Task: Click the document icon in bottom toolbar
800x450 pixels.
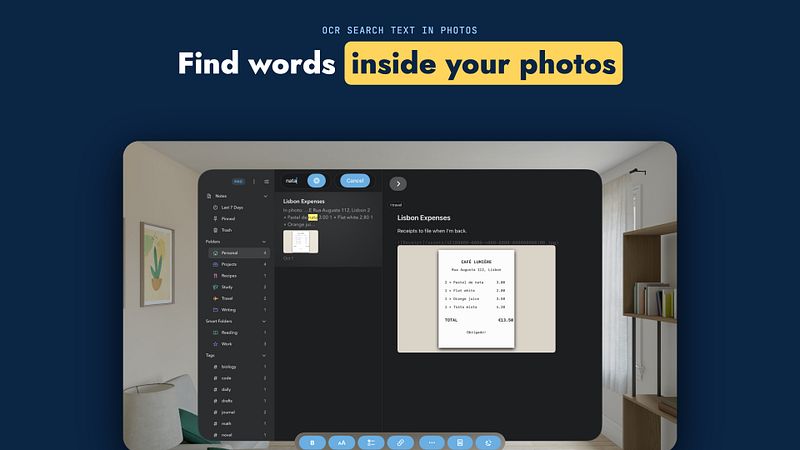Action: (x=460, y=443)
